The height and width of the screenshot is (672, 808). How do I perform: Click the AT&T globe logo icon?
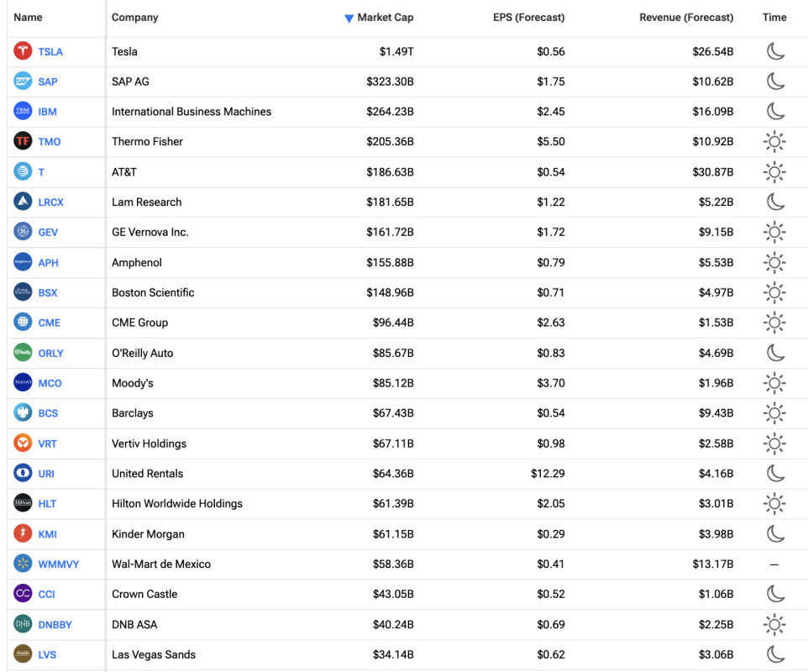tap(23, 172)
